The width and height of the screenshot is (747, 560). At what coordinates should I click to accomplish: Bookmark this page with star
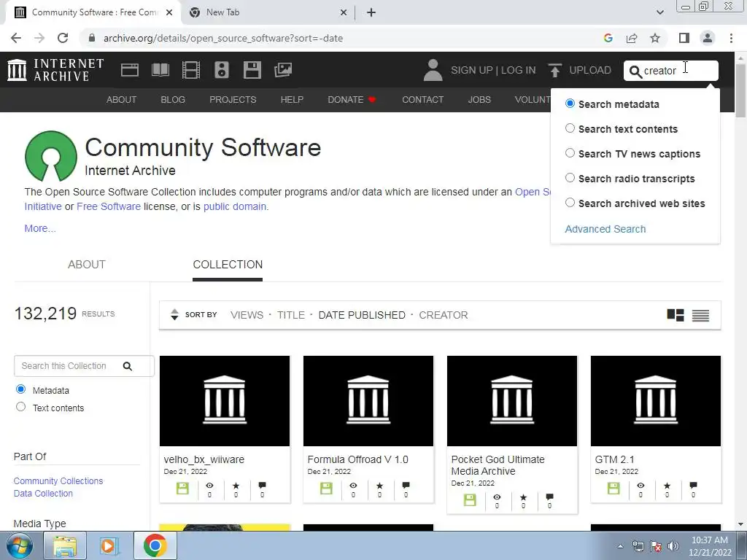tap(655, 38)
